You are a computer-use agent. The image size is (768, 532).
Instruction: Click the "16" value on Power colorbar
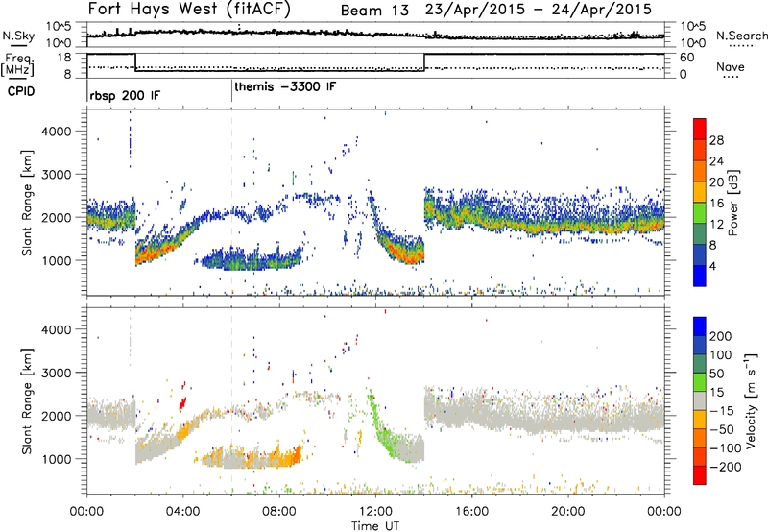(716, 204)
